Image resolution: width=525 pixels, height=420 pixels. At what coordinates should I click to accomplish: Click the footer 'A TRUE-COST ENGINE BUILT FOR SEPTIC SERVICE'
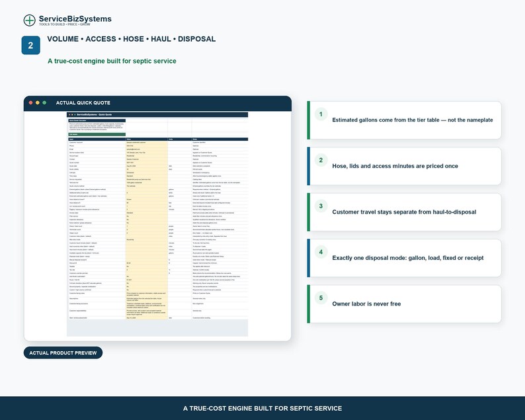262,408
